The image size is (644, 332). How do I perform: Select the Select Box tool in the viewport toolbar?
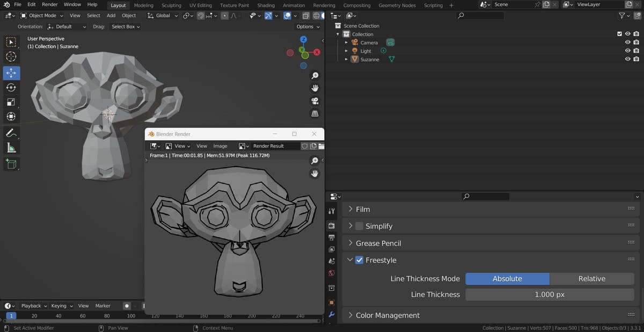coord(11,42)
